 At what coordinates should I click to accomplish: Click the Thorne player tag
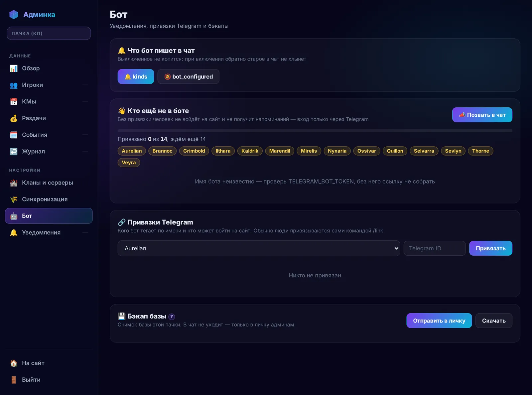tap(480, 151)
